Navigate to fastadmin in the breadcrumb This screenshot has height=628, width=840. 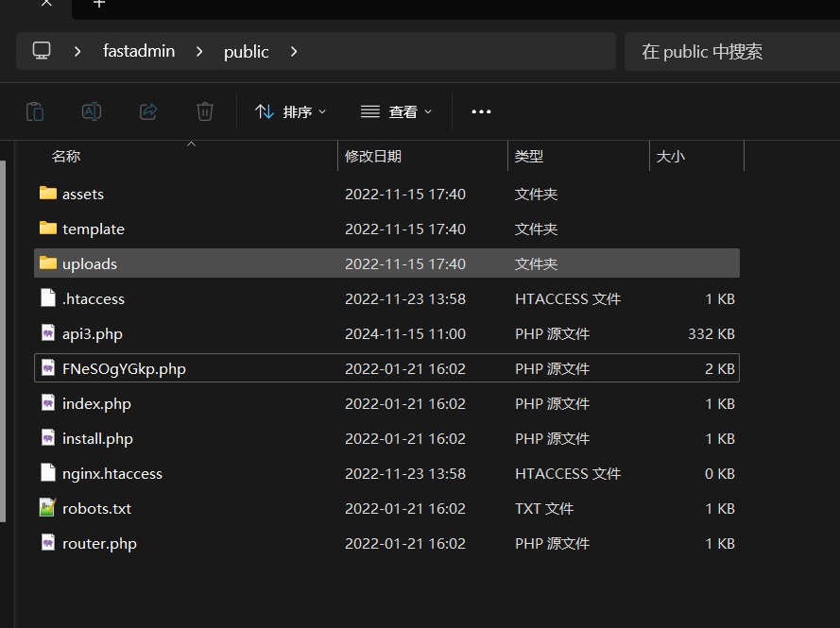[x=139, y=52]
